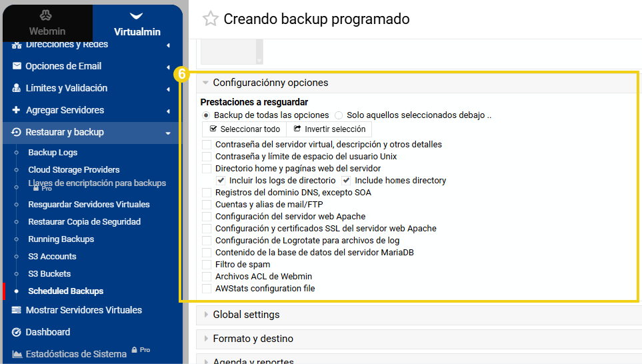Expand the Global settings section
This screenshot has width=642, height=364.
tap(419, 315)
